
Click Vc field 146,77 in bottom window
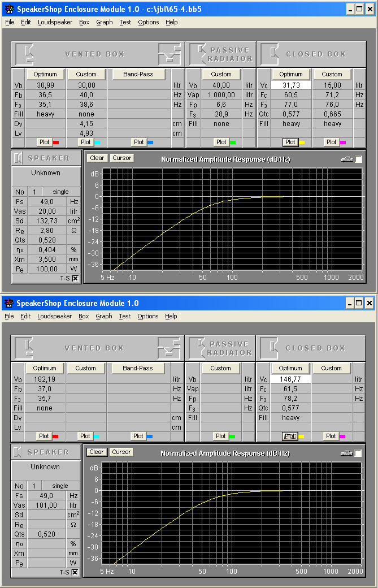tap(290, 379)
